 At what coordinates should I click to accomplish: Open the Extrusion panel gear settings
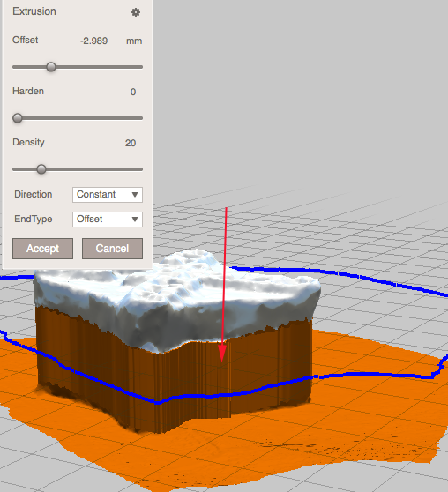coord(136,12)
